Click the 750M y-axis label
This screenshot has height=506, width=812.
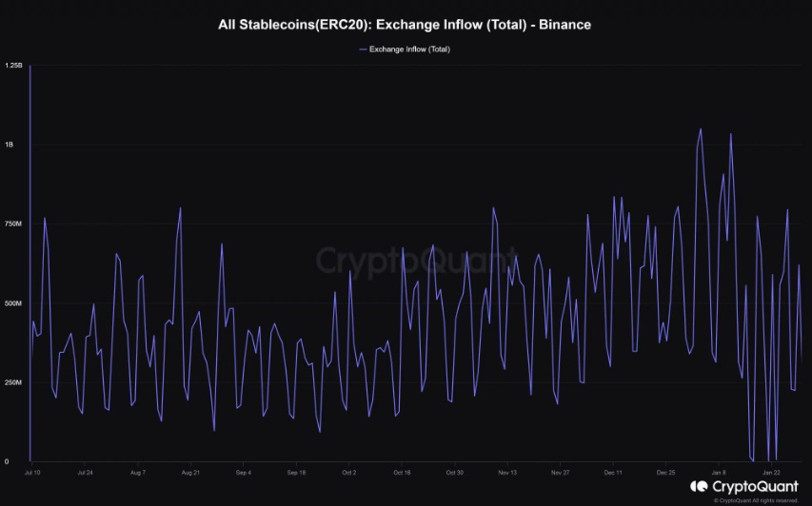(13, 224)
